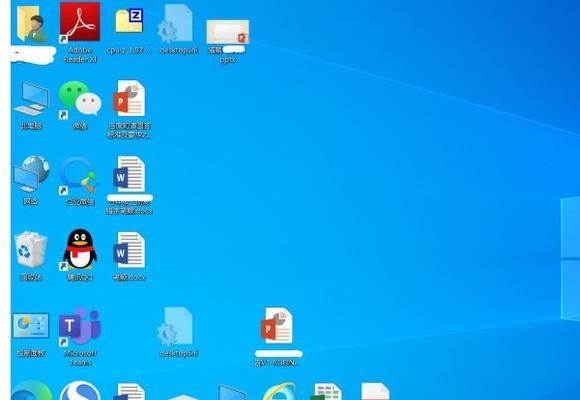Select the cpu-z zipped folder icon
This screenshot has height=400, width=580.
[x=129, y=21]
